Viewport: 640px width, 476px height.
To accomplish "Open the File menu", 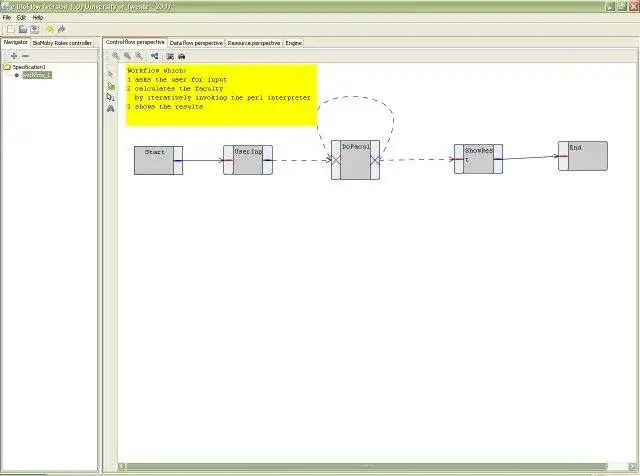I will tap(7, 18).
